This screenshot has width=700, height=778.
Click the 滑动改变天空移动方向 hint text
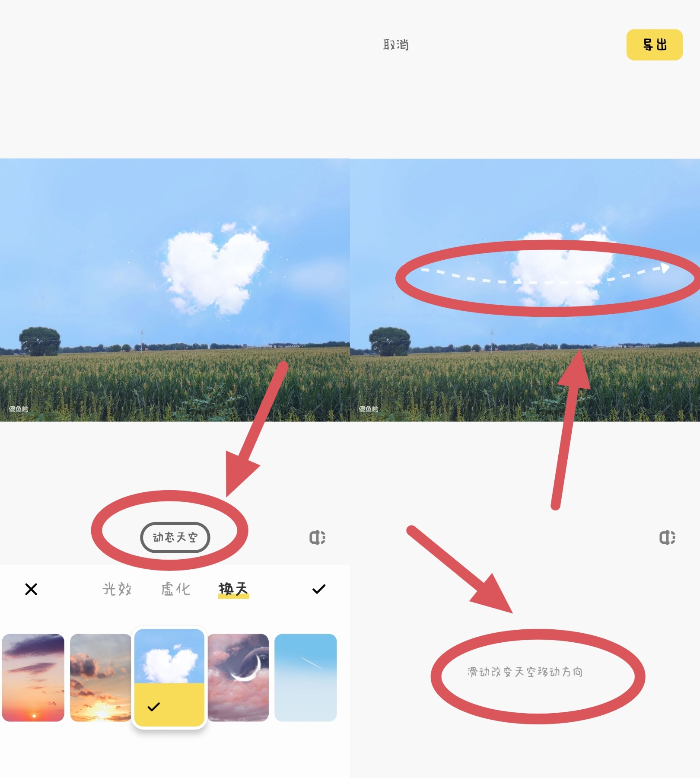tap(525, 672)
